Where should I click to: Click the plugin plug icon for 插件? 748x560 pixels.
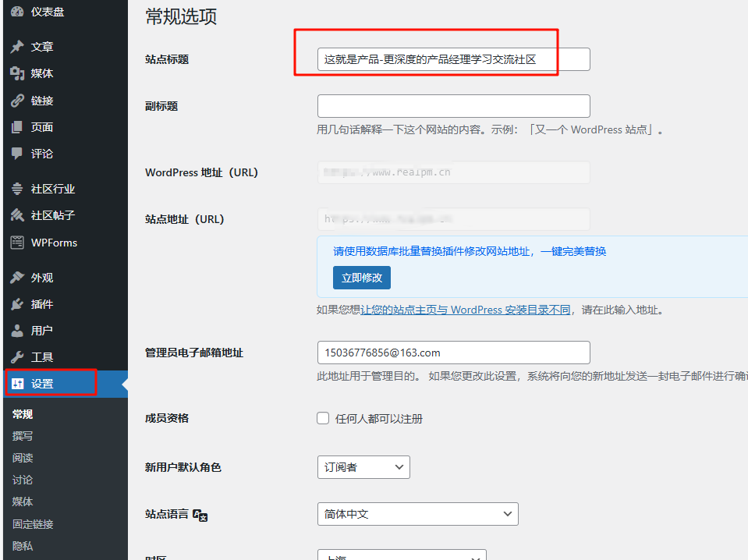17,304
